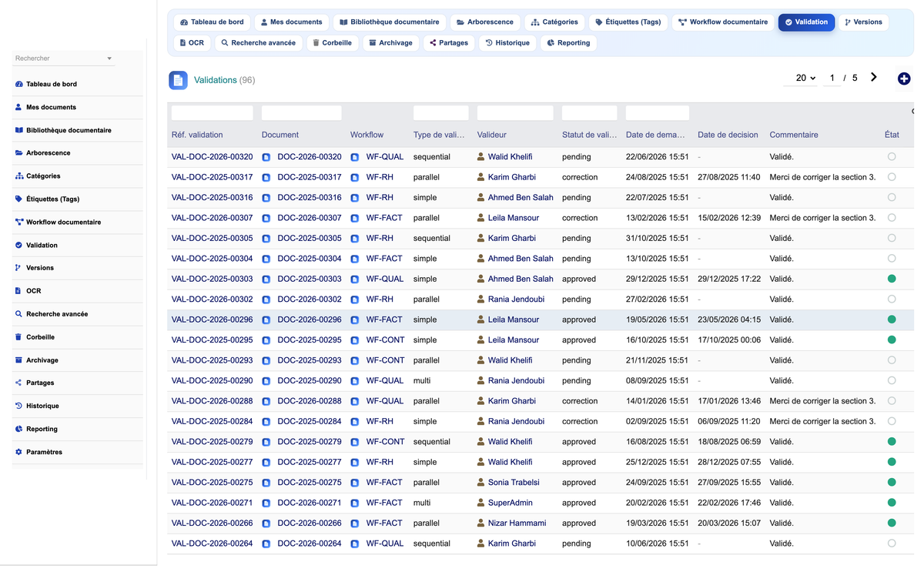This screenshot has width=924, height=572.
Task: Click the user icon next to Sonia Trabelsi
Action: coord(481,482)
